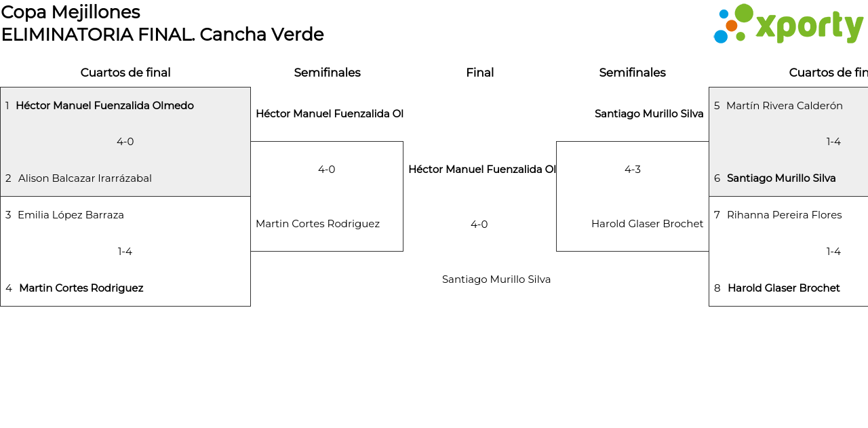The height and width of the screenshot is (428, 868).
Task: Click the ELIMINATORIA FINAL. Cancha Verde heading
Action: click(163, 35)
